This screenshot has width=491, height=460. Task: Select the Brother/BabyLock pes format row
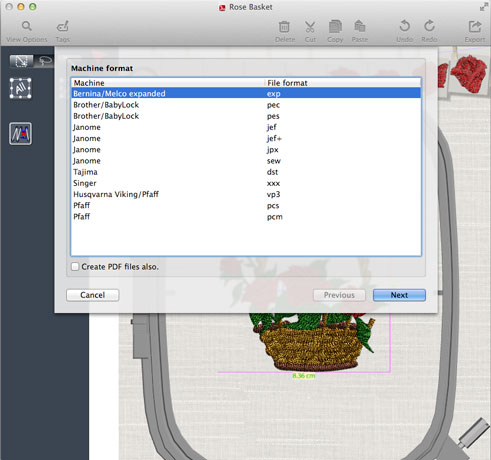(x=246, y=116)
